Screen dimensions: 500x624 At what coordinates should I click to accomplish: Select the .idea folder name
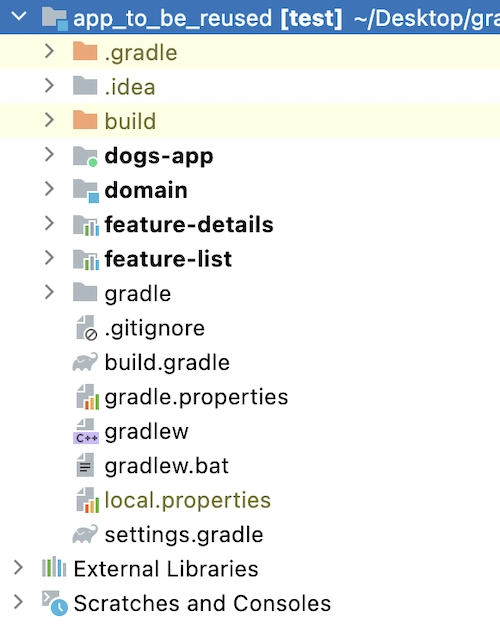tap(130, 87)
